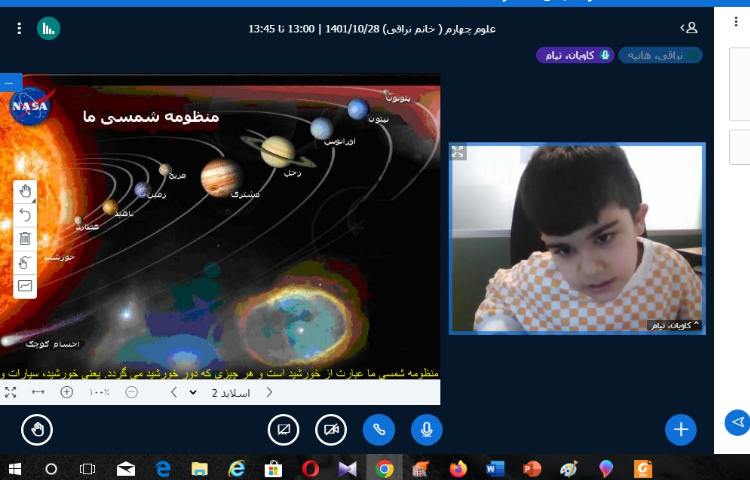Open the three-dot options menu beside the green polling icon
The image size is (750, 480).
click(x=19, y=28)
